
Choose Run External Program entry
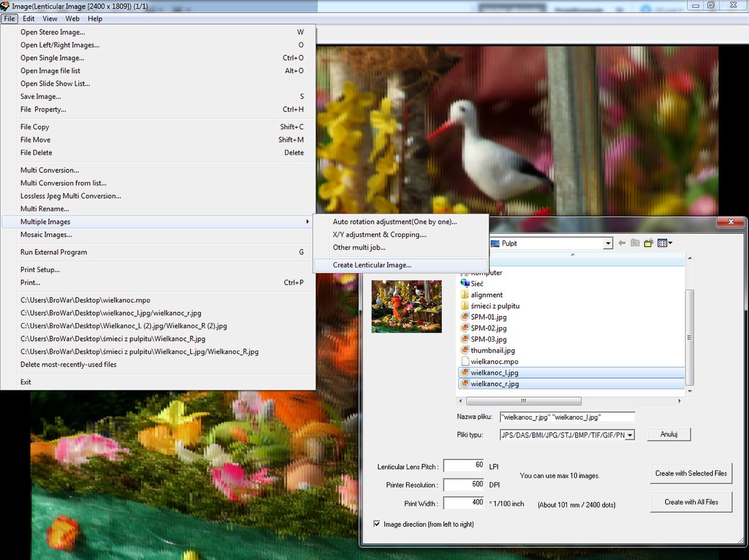pos(158,252)
